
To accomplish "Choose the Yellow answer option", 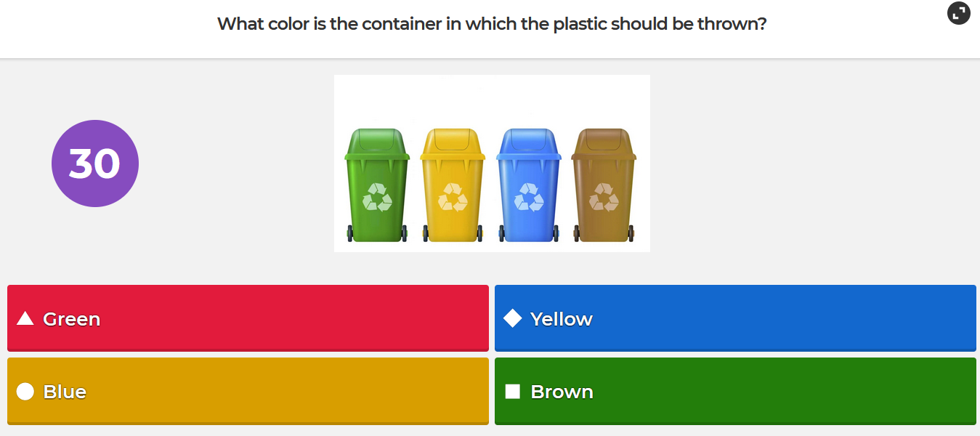I will tap(735, 318).
